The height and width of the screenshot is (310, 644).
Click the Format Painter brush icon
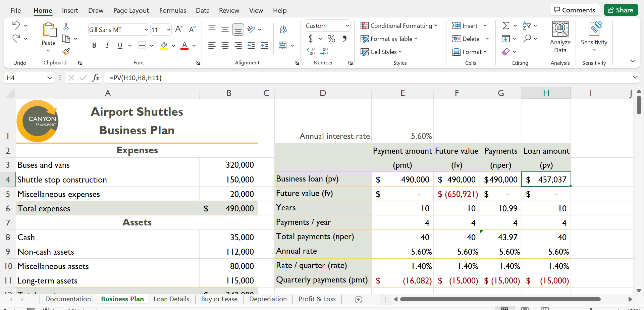[66, 51]
